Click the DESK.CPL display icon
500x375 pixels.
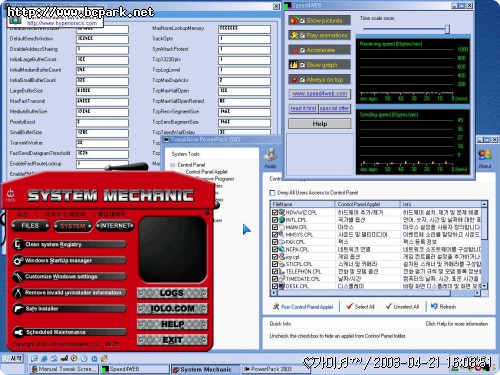pyautogui.click(x=282, y=286)
